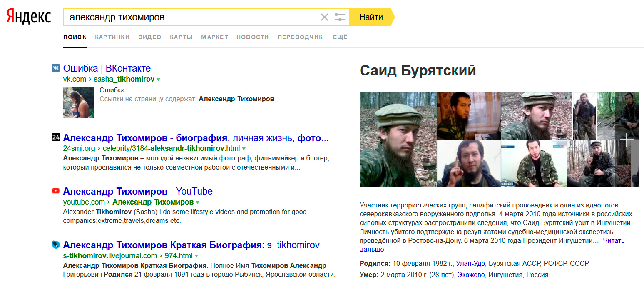Follow the Читать дальше link

(614, 241)
